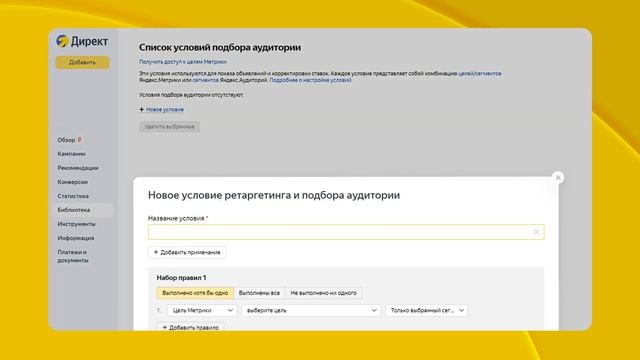Clear the condition name field
This screenshot has width=640, height=360.
536,232
